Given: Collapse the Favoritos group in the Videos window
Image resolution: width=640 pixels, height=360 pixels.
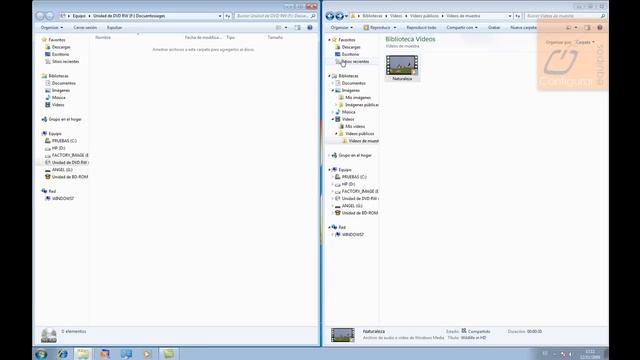Looking at the screenshot, I should (x=329, y=40).
